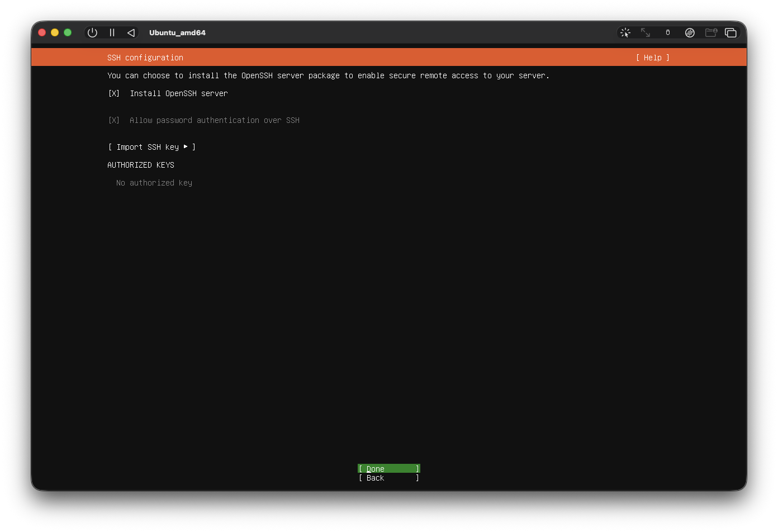778x532 pixels.
Task: Open the Help menu in header
Action: tap(652, 58)
